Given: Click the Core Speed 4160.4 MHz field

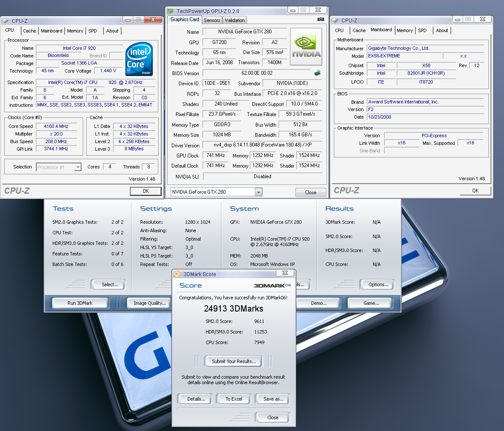Looking at the screenshot, I should point(56,126).
